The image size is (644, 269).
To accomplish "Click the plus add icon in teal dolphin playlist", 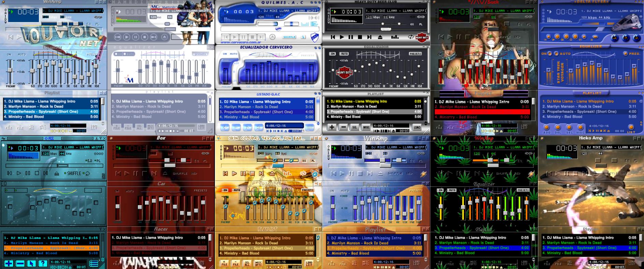I will pos(9,263).
